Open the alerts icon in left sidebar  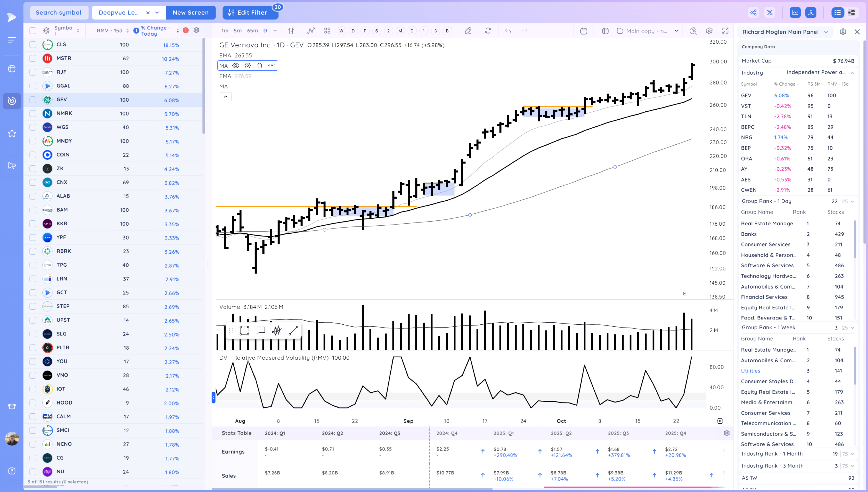tap(12, 166)
